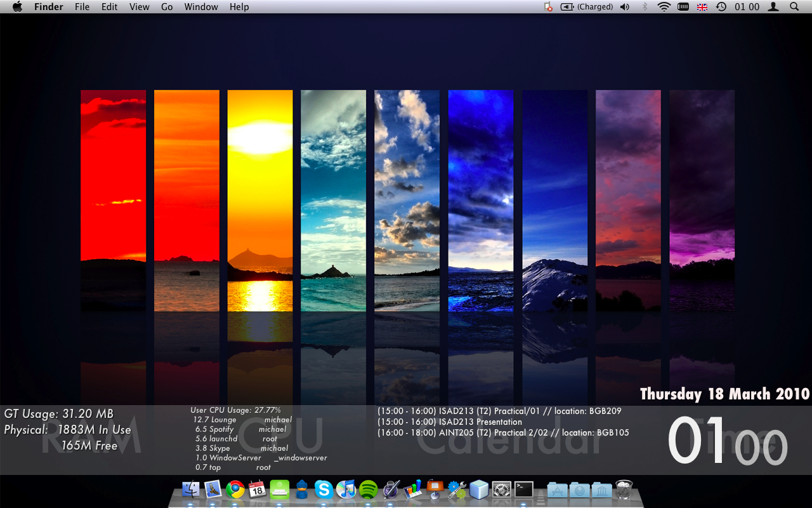
Task: Open the volume control in menu bar
Action: 625,7
